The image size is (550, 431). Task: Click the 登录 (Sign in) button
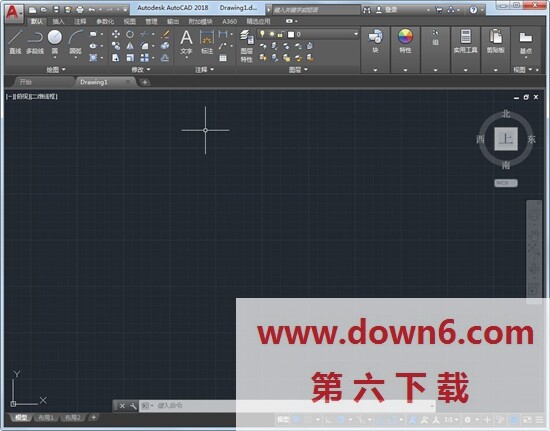pos(387,10)
